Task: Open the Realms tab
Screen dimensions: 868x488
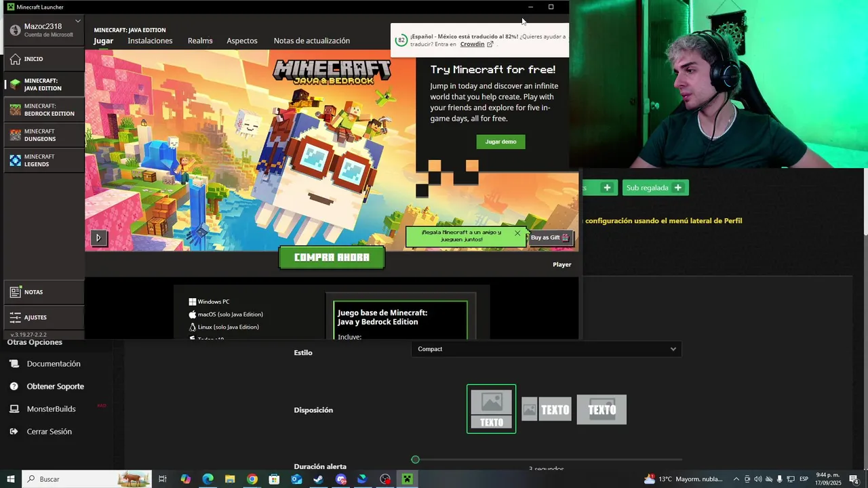Action: click(200, 41)
